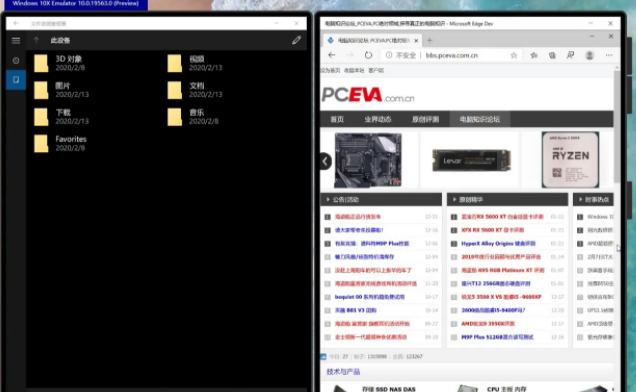Select the 首页 navigation tab
636x392 pixels.
point(337,119)
